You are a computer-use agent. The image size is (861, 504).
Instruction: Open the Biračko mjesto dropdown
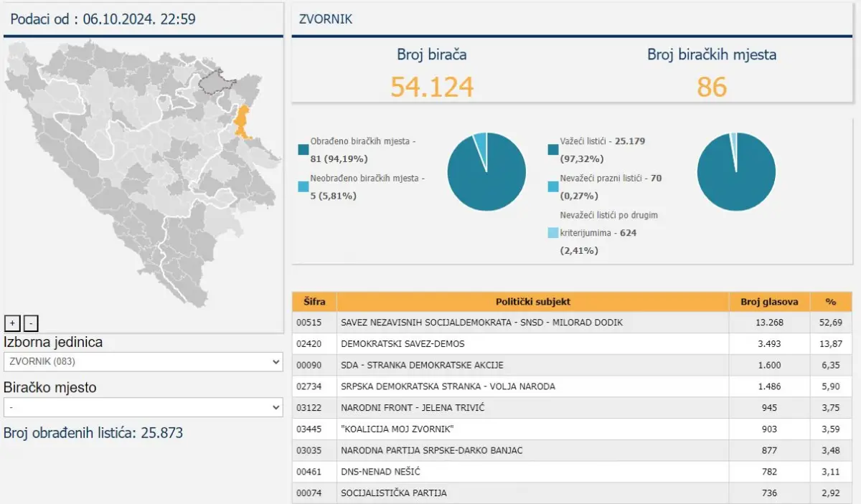click(x=143, y=407)
